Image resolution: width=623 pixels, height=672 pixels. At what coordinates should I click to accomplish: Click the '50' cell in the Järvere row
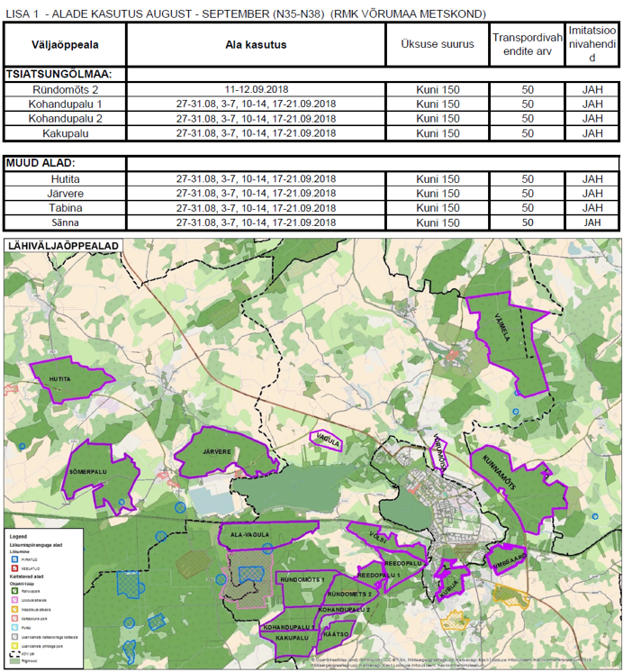528,194
